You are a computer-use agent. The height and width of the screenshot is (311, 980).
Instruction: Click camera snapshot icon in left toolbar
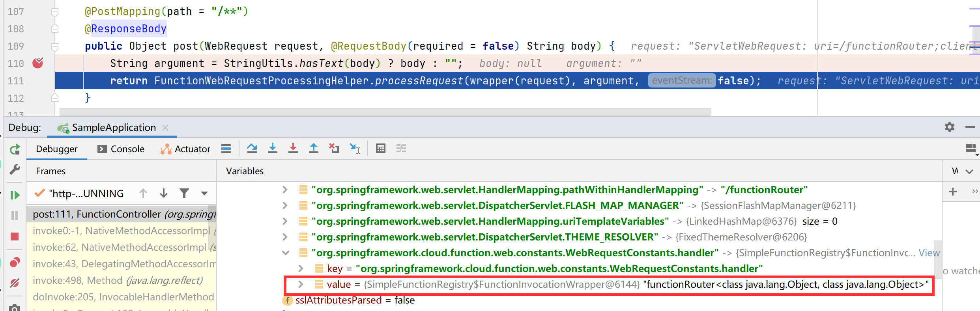point(15,308)
